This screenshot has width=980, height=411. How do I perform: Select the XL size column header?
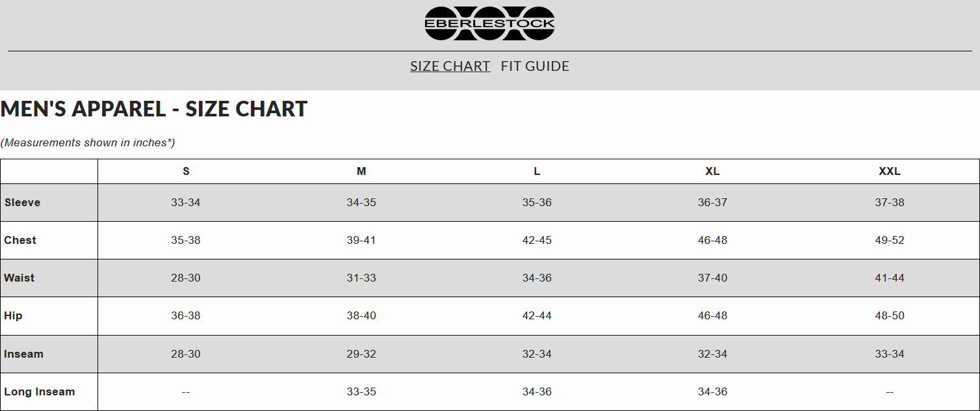[712, 172]
